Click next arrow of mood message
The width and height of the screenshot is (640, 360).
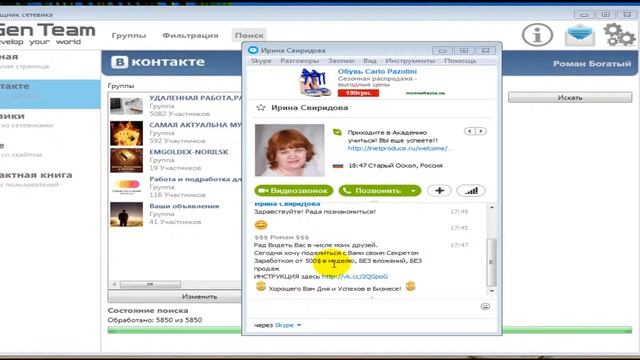[x=481, y=131]
